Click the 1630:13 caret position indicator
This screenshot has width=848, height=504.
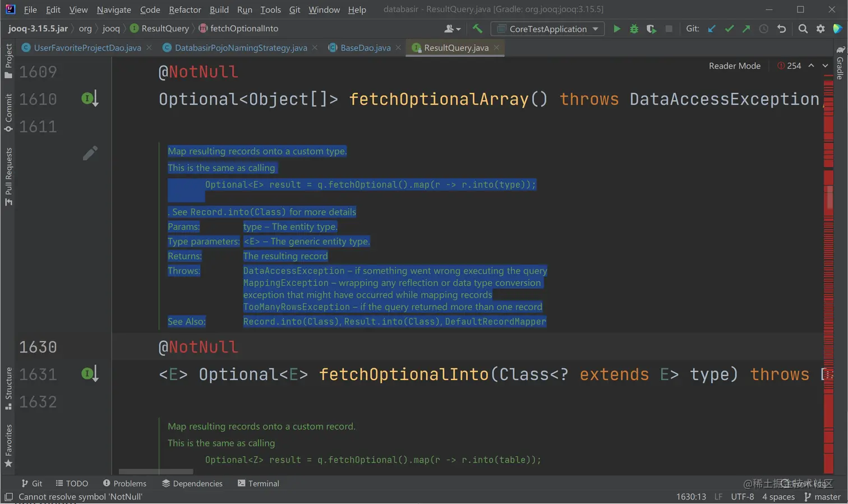tap(691, 497)
